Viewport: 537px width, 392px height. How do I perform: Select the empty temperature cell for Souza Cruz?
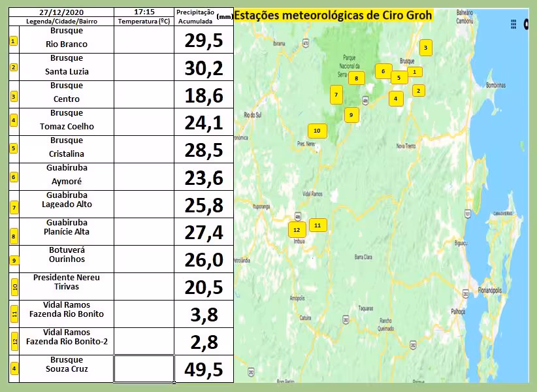pyautogui.click(x=144, y=368)
